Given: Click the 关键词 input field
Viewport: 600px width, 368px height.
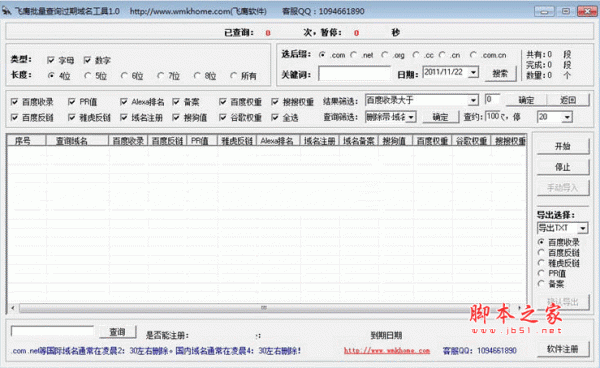Looking at the screenshot, I should (354, 73).
